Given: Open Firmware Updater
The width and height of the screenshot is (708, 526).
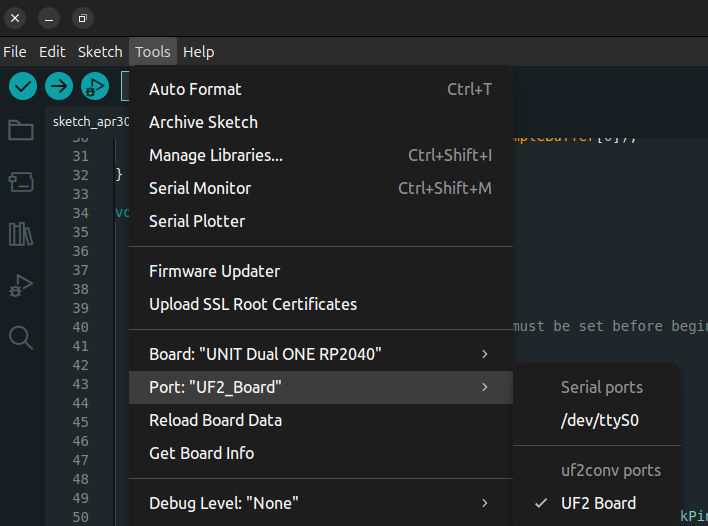Looking at the screenshot, I should pyautogui.click(x=321, y=271).
